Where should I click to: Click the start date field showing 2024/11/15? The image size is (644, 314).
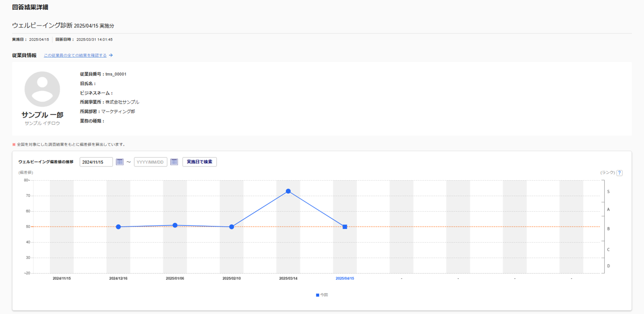tap(96, 162)
